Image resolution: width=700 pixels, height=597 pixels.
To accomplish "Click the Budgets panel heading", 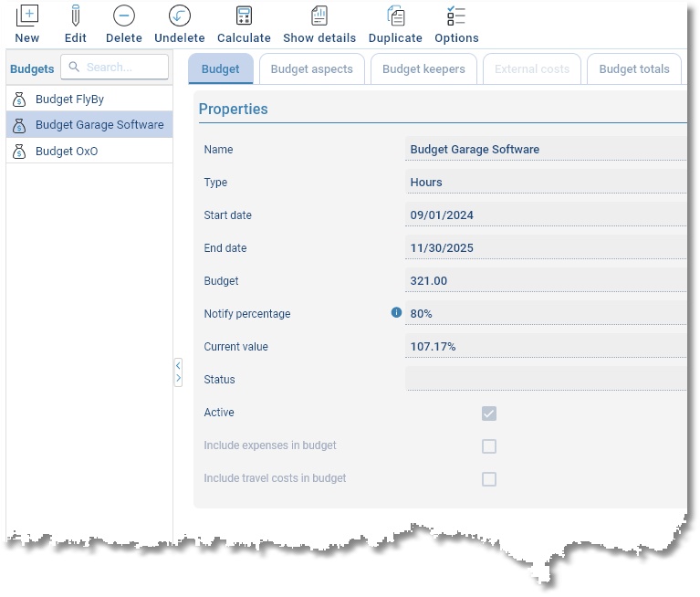I will click(32, 68).
